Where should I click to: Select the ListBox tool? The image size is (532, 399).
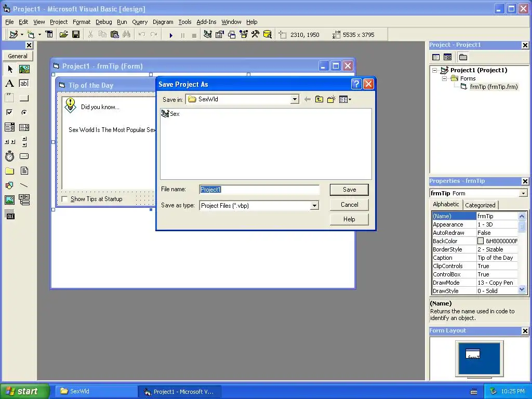pos(24,127)
